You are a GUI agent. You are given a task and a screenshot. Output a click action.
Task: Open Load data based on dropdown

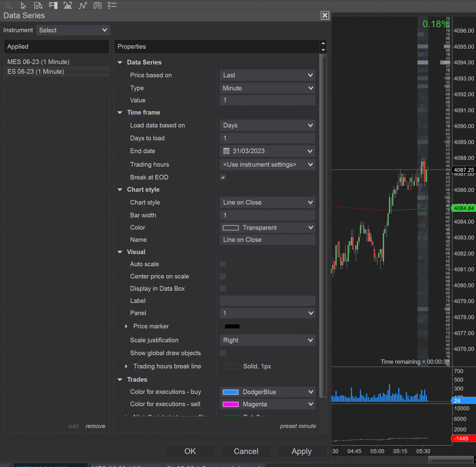[267, 125]
